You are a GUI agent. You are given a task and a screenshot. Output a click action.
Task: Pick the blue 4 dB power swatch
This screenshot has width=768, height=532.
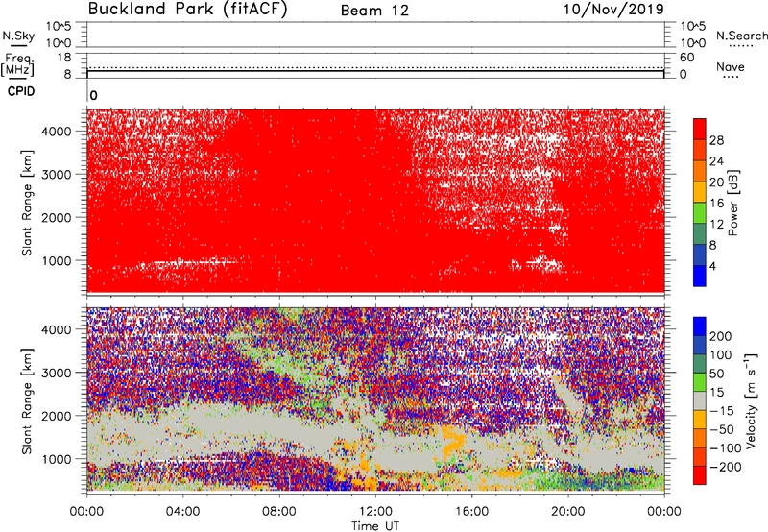[700, 276]
